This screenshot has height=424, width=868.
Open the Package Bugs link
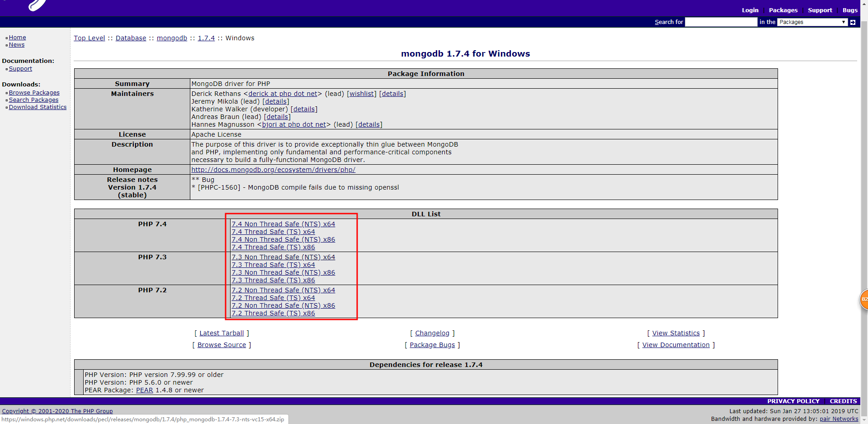click(432, 345)
